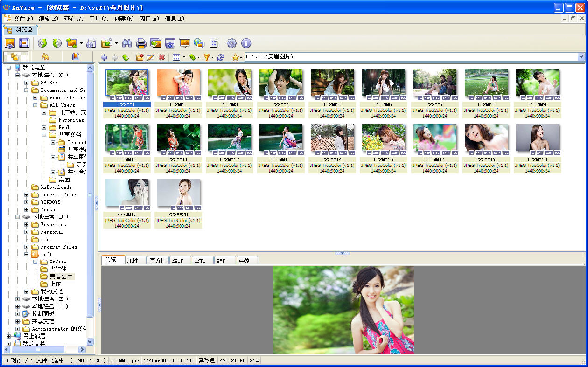
Task: Select the filter funnel icon
Action: click(x=206, y=57)
